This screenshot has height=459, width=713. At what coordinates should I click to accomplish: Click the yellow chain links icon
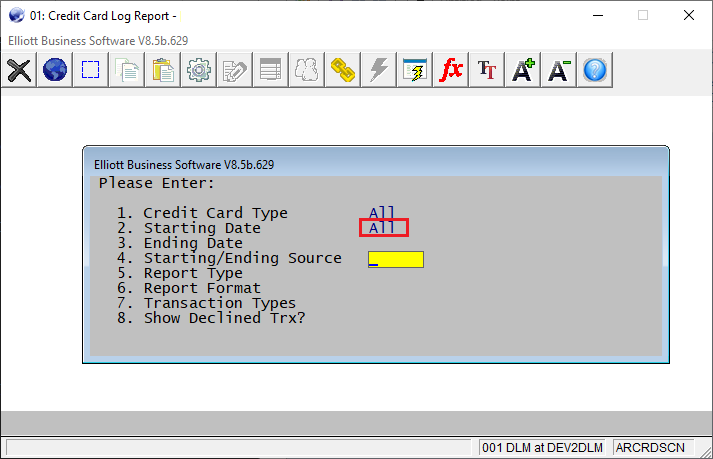coord(342,70)
